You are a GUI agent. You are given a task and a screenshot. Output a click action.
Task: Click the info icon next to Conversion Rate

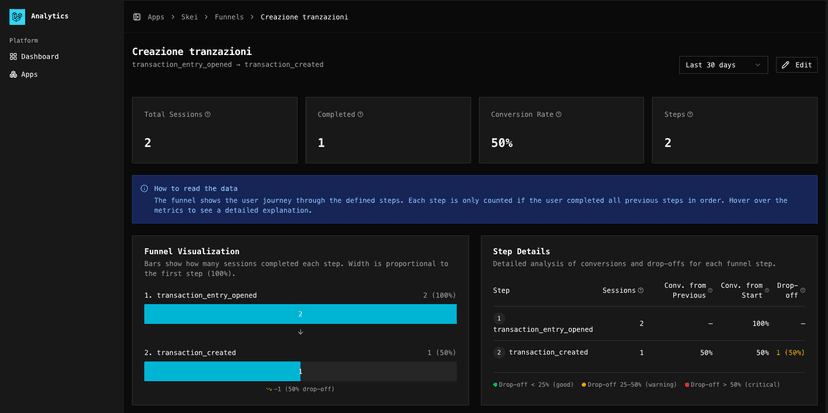click(558, 114)
